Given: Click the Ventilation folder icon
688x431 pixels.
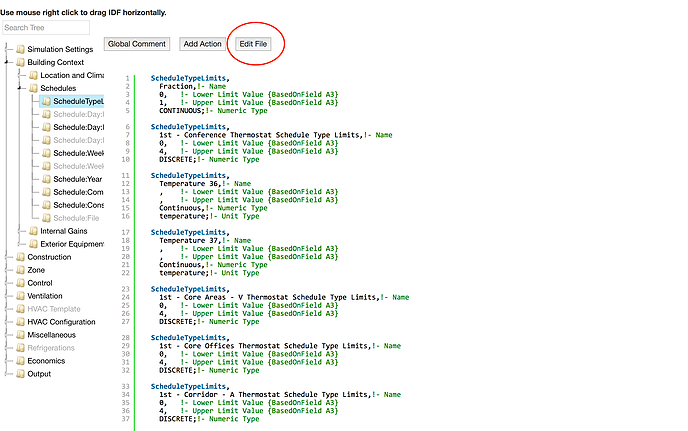Looking at the screenshot, I should click(x=20, y=296).
